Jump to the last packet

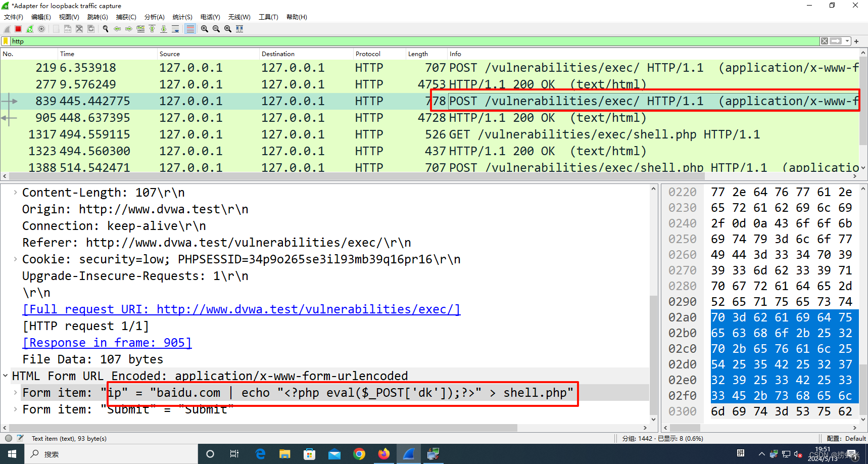[164, 29]
